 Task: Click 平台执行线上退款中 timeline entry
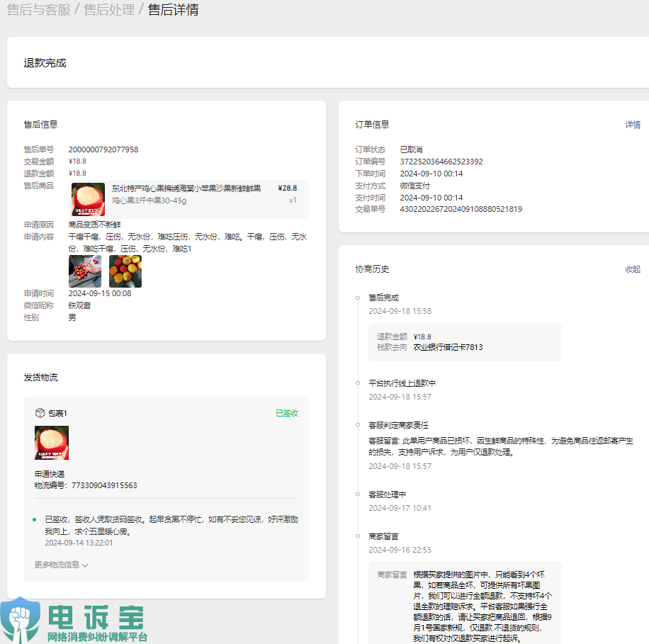point(402,383)
